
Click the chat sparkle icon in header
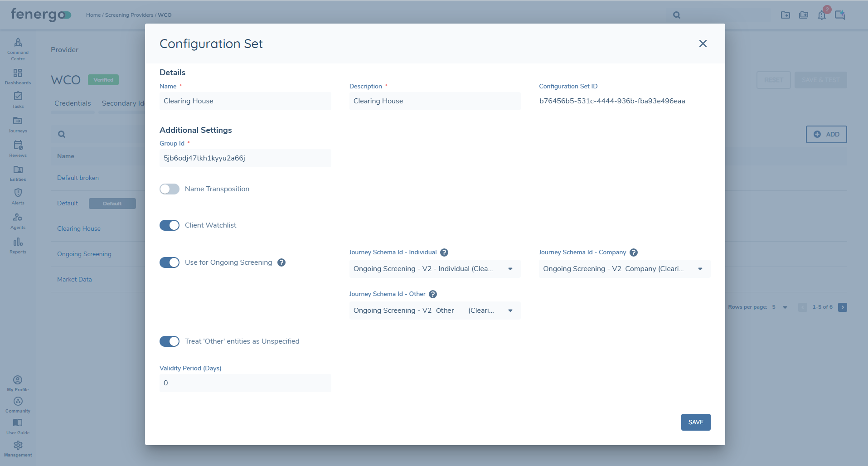click(x=840, y=15)
